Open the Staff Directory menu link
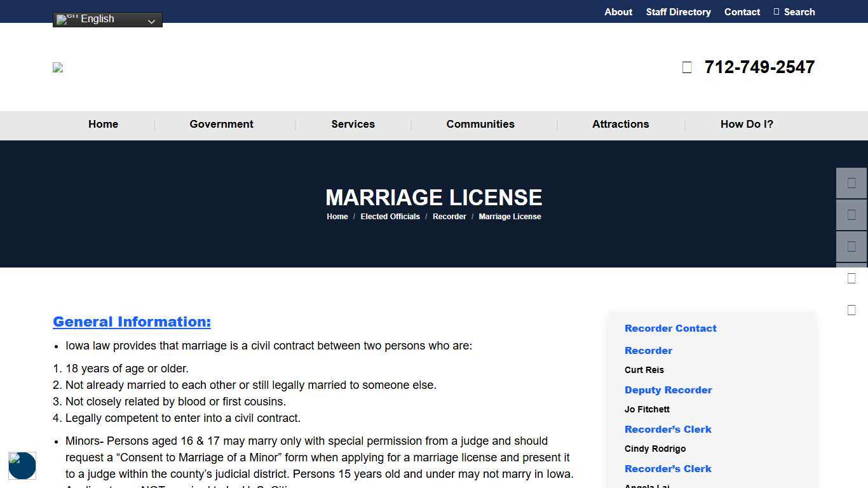This screenshot has height=488, width=868. [x=678, y=11]
